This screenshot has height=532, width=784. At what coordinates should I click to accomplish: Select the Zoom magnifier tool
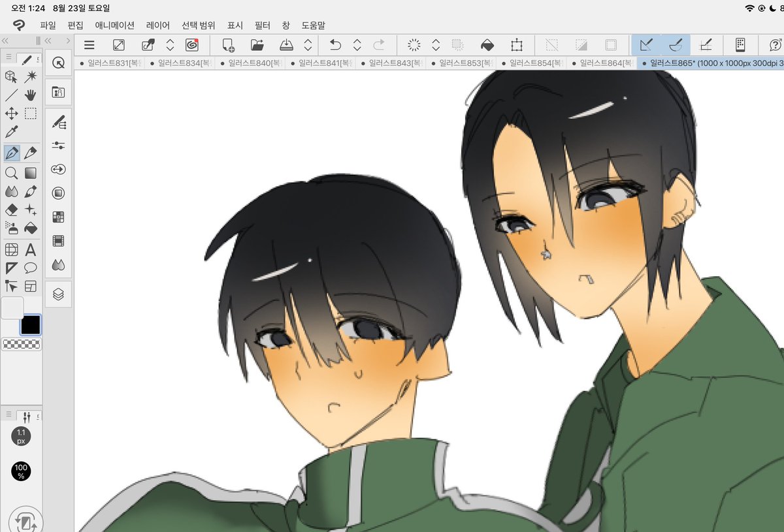tap(11, 173)
